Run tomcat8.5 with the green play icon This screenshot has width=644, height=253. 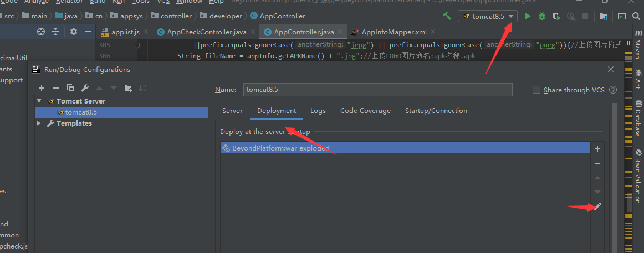pyautogui.click(x=528, y=17)
